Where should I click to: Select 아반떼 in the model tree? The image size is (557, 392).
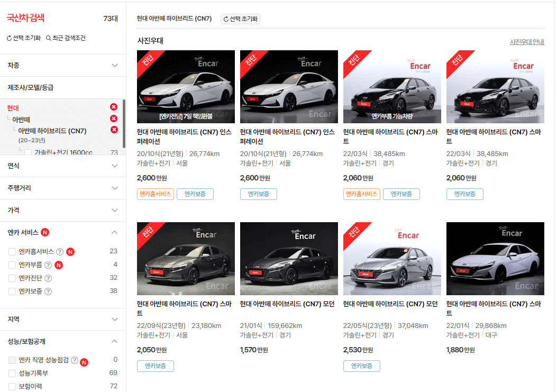click(x=21, y=120)
